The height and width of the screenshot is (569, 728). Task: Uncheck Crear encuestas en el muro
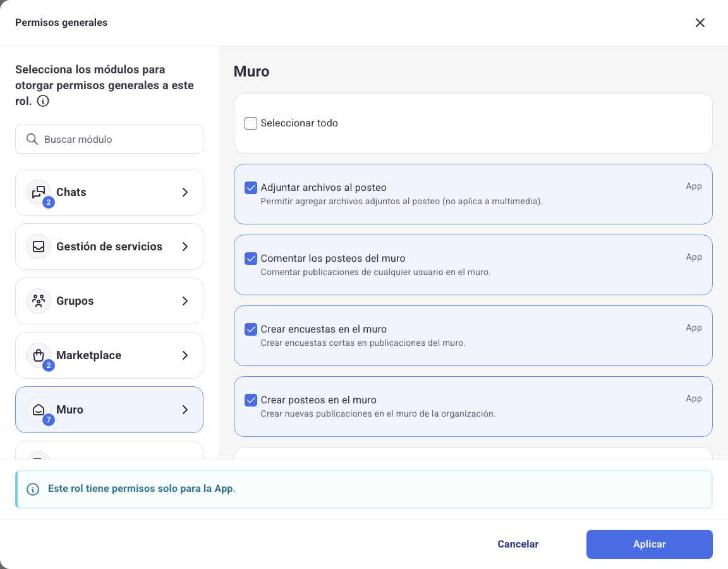(x=251, y=329)
